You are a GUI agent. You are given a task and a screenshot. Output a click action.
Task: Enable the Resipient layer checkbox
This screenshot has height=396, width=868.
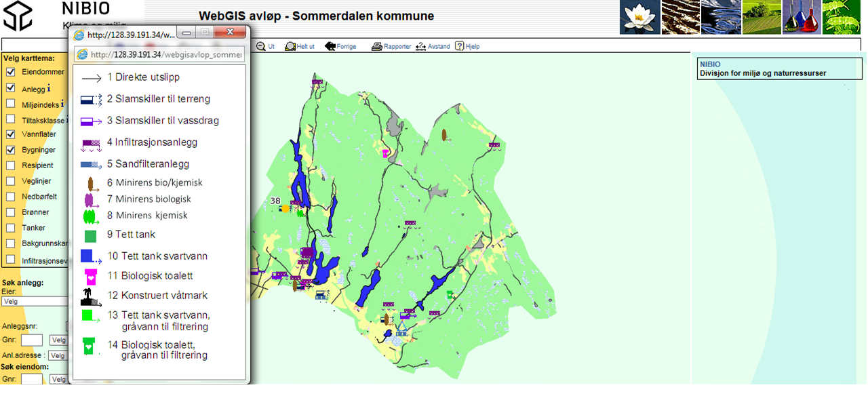10,165
